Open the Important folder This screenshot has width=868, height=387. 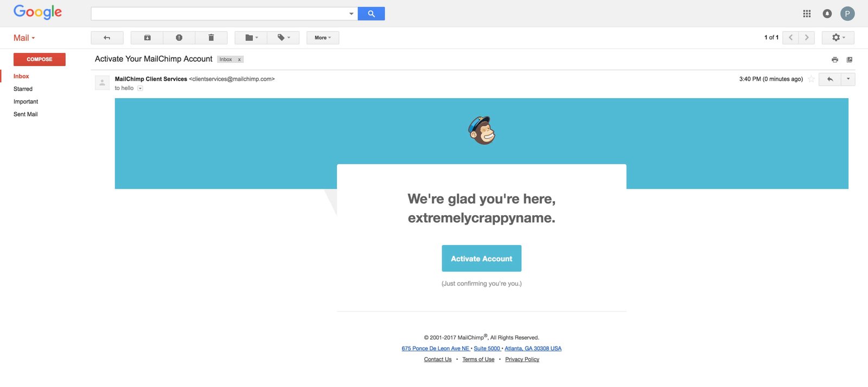(x=25, y=102)
